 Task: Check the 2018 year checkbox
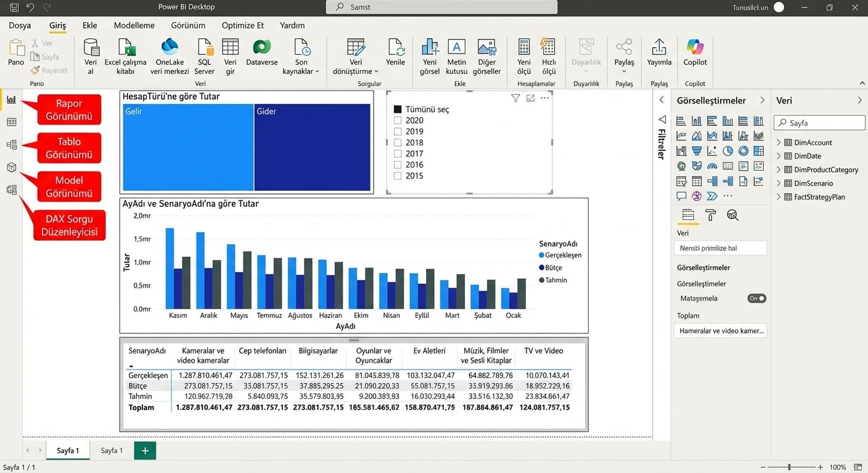coord(398,142)
